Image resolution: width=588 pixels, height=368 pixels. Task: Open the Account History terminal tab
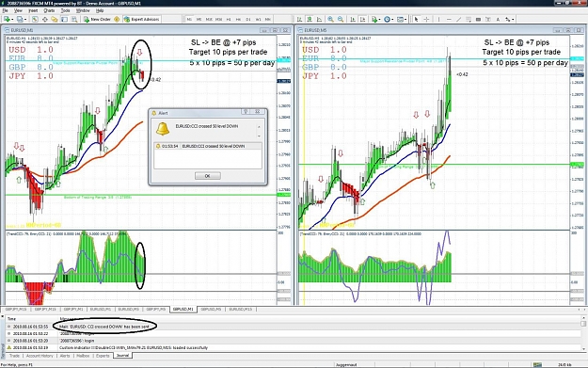(x=40, y=356)
